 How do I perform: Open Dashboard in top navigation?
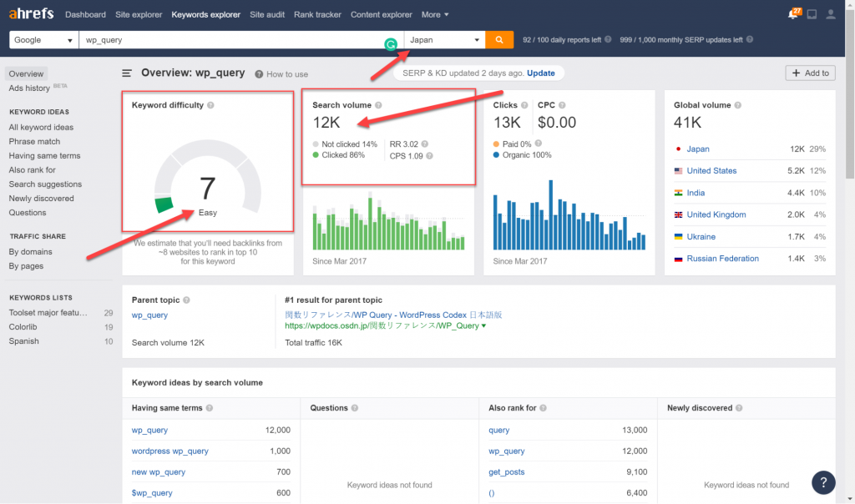click(x=86, y=15)
